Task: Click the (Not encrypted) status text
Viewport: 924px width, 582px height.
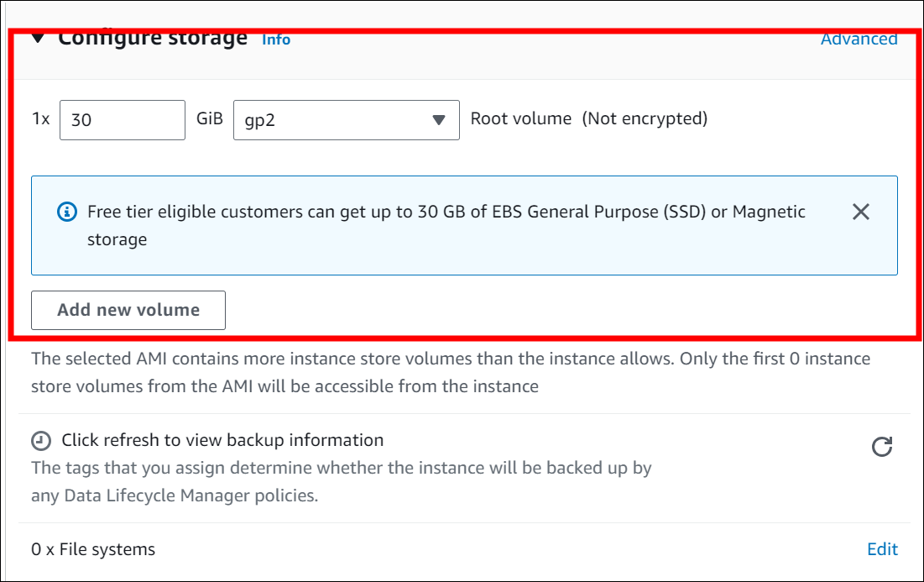Action: point(645,119)
